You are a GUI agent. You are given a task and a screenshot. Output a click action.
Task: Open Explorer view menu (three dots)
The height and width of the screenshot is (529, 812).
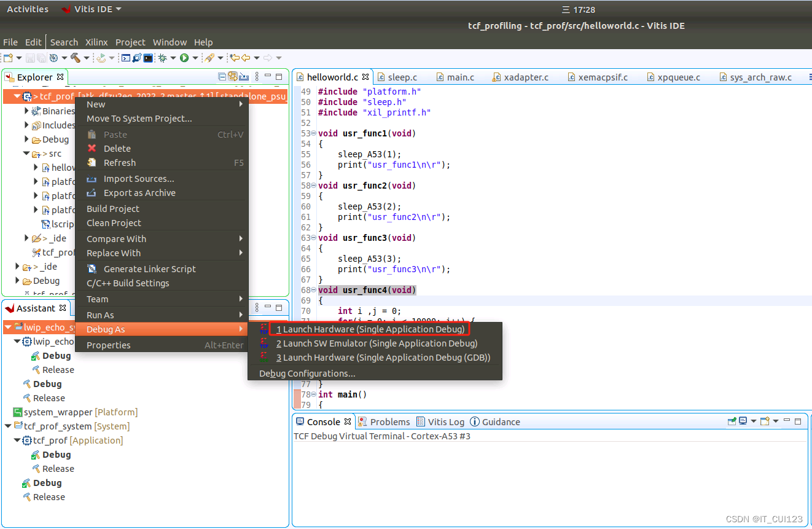pyautogui.click(x=257, y=77)
